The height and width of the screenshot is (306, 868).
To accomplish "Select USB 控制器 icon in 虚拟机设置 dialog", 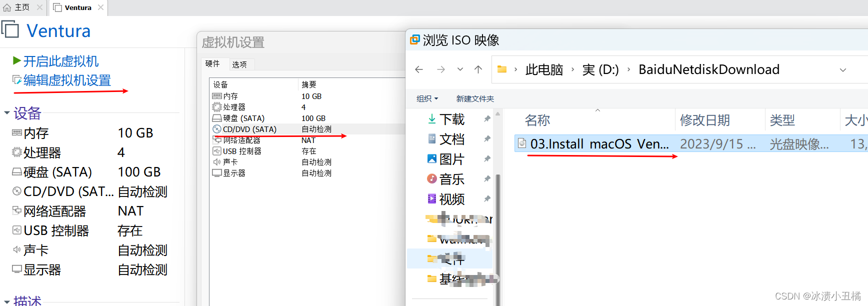I will click(217, 151).
